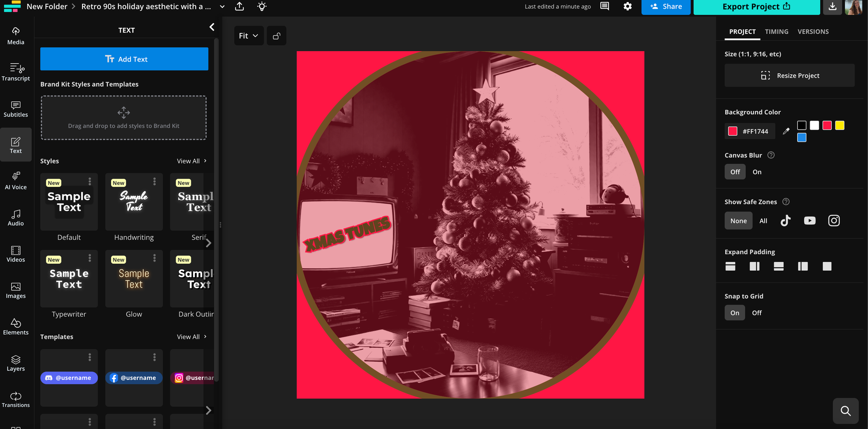Open the Subtitles panel
Screen dimensions: 868x429
[16, 108]
